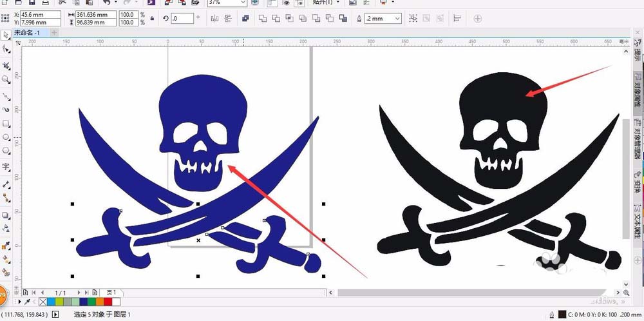Image resolution: width=644 pixels, height=321 pixels.
Task: Toggle the eye view-mode button
Action: tap(286, 3)
